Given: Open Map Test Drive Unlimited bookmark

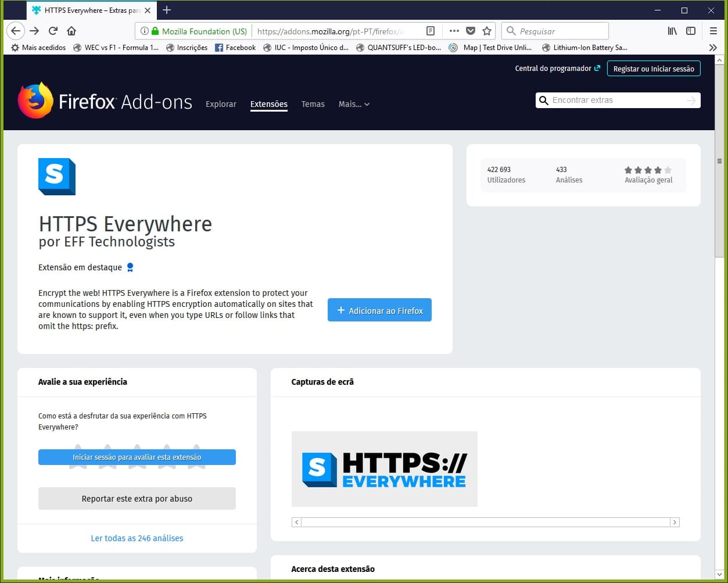Looking at the screenshot, I should [x=491, y=48].
